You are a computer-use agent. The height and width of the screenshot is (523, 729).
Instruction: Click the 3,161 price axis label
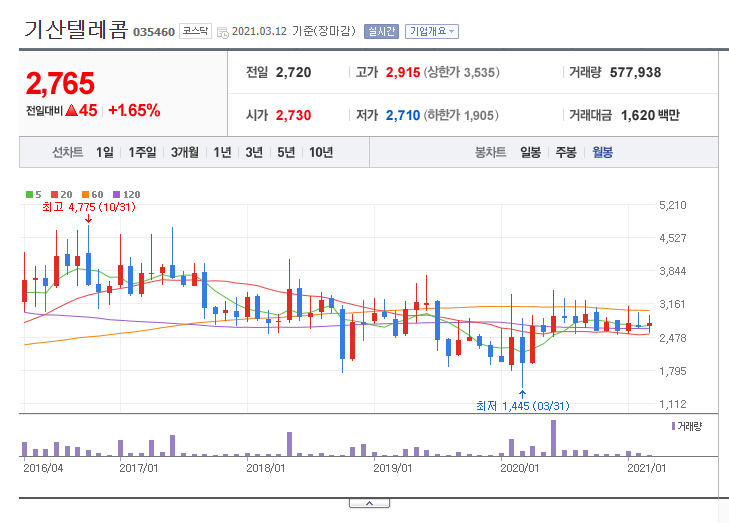pyautogui.click(x=672, y=305)
